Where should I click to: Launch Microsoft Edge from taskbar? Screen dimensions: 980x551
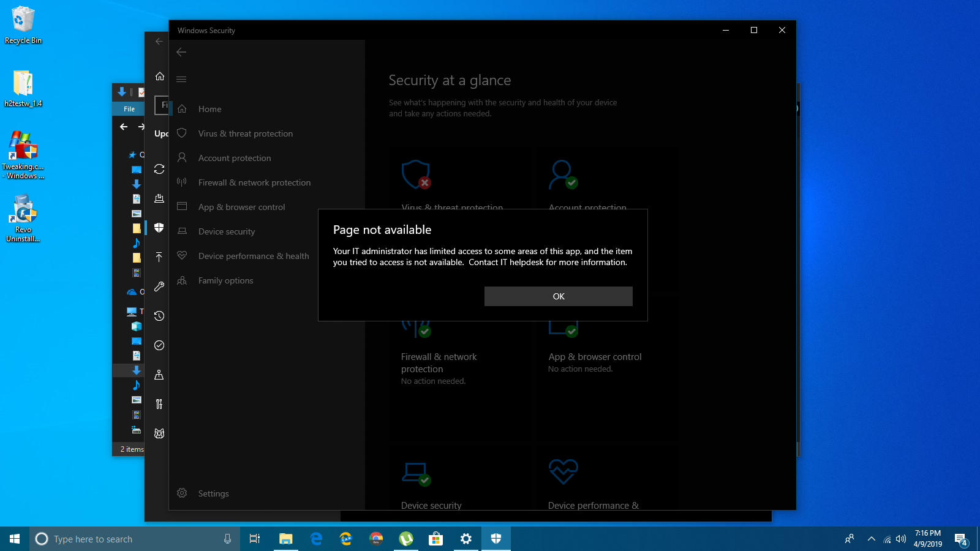(x=316, y=539)
